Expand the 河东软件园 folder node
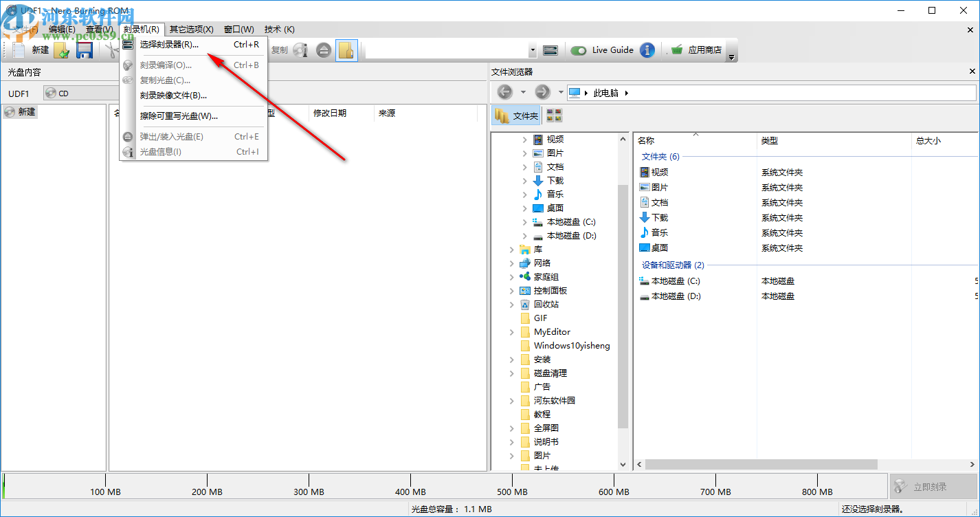Image resolution: width=980 pixels, height=517 pixels. tap(512, 401)
